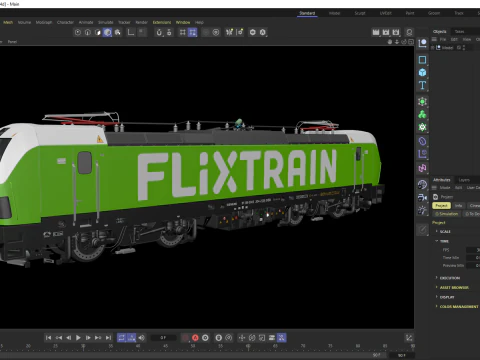Open the pink Simulation tags icon
Viewport: 480px width, 360px height.
pos(422,168)
